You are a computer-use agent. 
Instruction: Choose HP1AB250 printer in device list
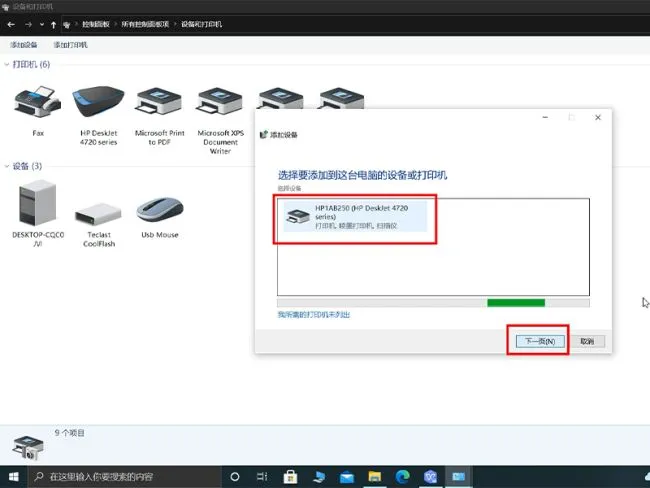tap(355, 216)
